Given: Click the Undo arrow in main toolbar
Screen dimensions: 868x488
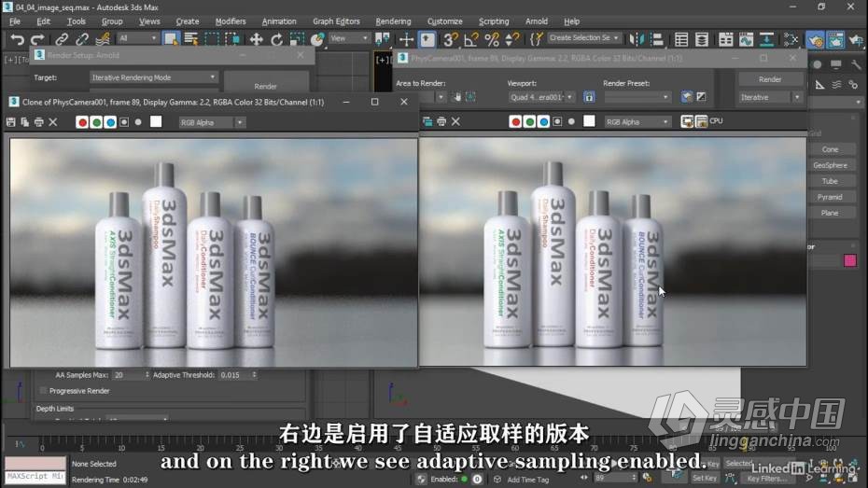Looking at the screenshot, I should coord(17,39).
